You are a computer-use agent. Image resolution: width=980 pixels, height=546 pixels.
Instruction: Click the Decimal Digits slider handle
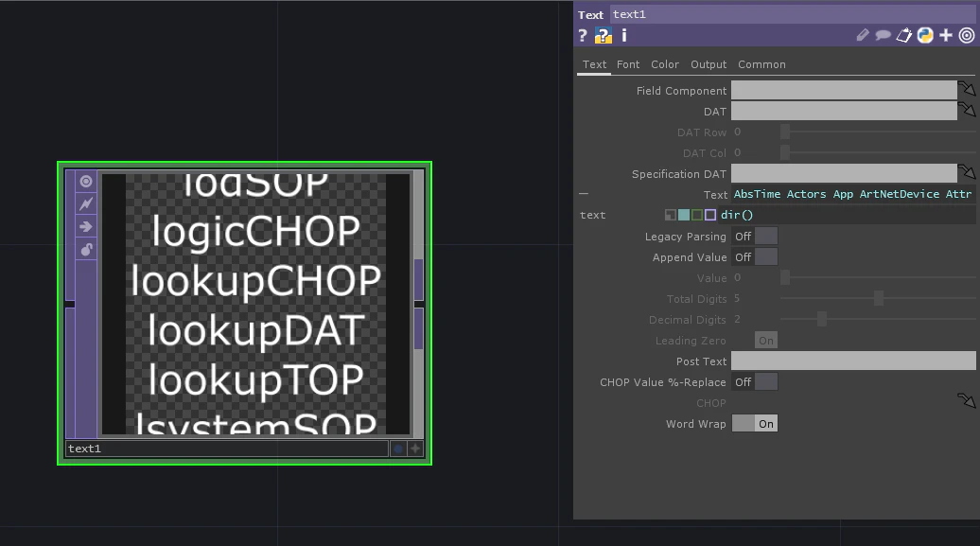[x=822, y=319]
